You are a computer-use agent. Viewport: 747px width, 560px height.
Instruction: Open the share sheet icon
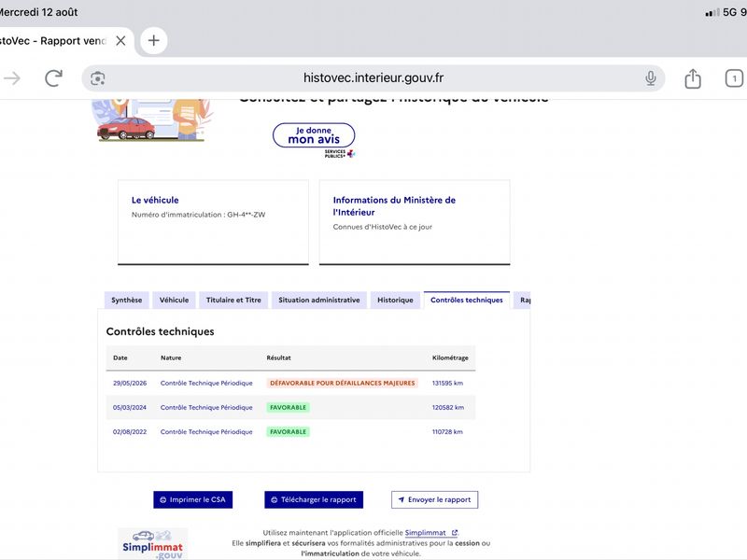(x=693, y=78)
